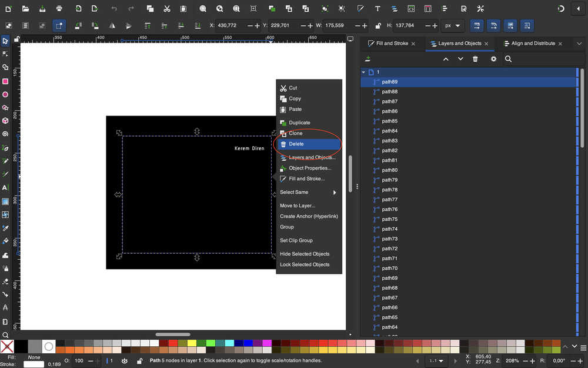Select the 3D Box tool
588x368 pixels.
5,121
